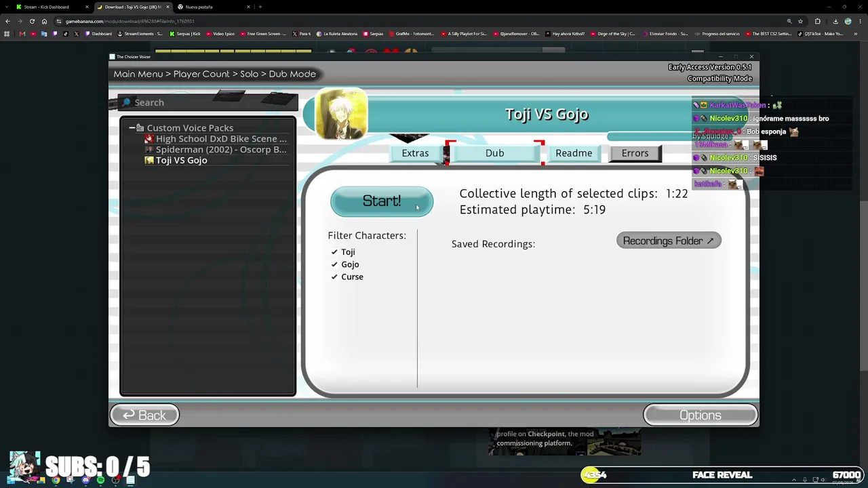Viewport: 868px width, 488px height.
Task: Open The BEST CS2 Settings bookmark
Action: click(x=768, y=33)
